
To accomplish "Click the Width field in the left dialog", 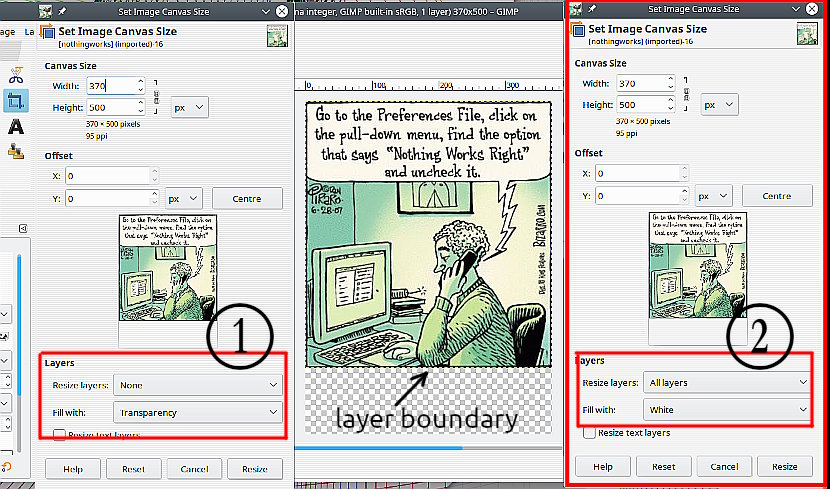I will (x=110, y=86).
